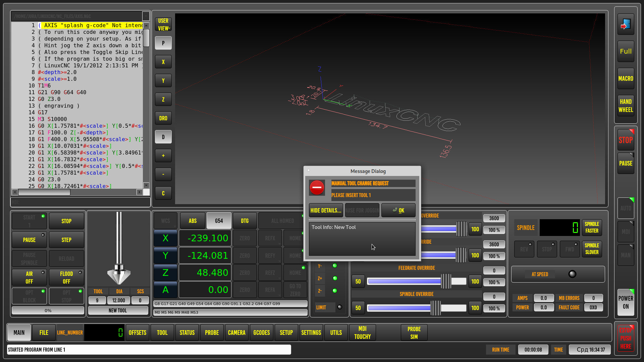The width and height of the screenshot is (644, 362).
Task: Open the CAMERA tab
Action: (x=237, y=333)
